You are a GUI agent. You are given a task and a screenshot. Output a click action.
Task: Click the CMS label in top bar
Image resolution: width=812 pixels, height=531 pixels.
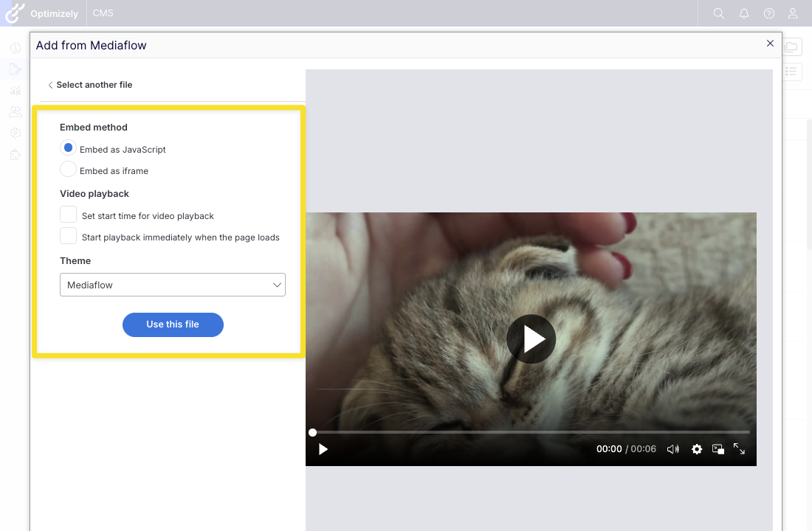coord(103,13)
